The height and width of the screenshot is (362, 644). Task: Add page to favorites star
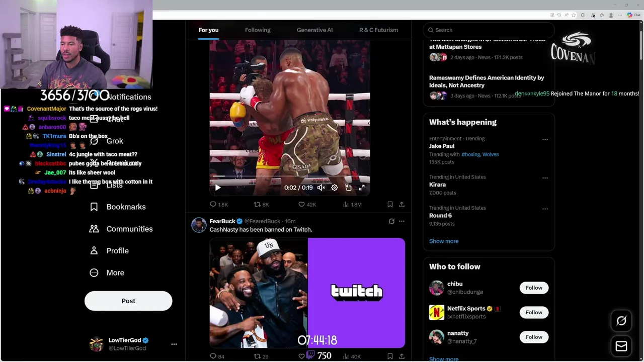[574, 15]
